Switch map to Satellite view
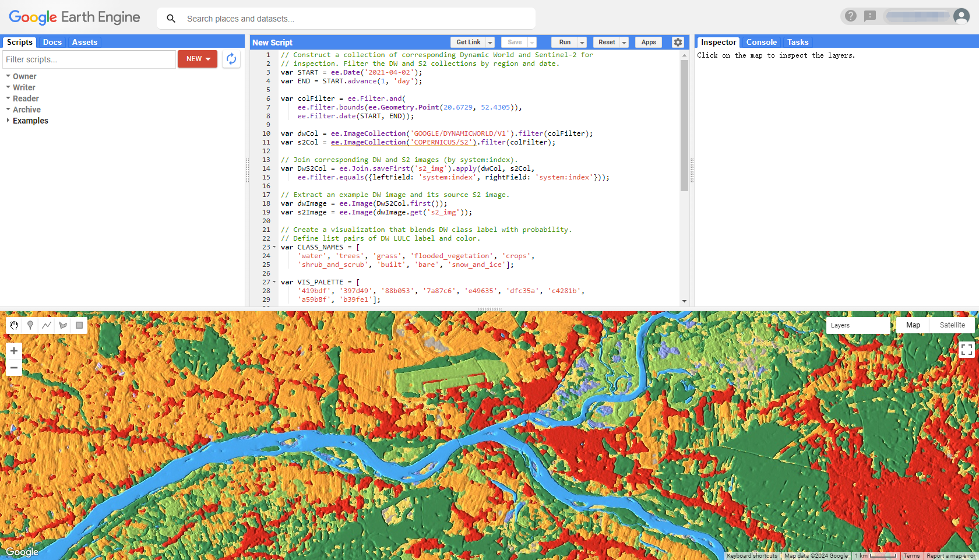The width and height of the screenshot is (979, 560). click(x=952, y=325)
